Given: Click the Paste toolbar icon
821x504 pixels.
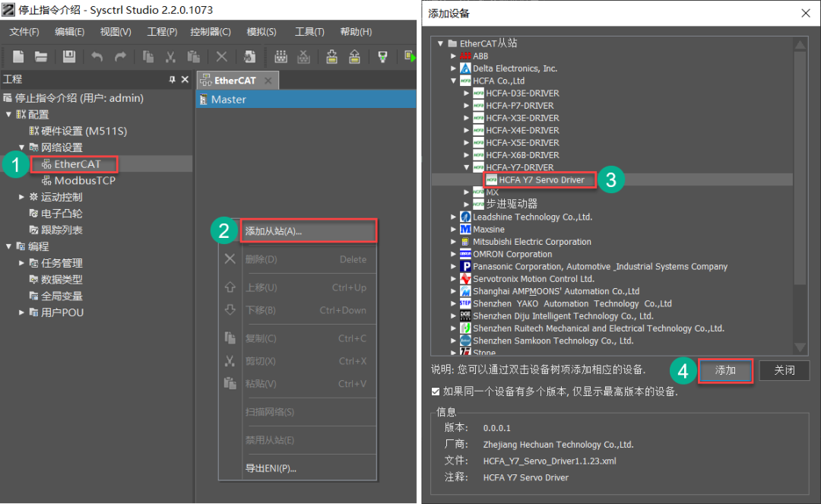Looking at the screenshot, I should click(x=194, y=56).
